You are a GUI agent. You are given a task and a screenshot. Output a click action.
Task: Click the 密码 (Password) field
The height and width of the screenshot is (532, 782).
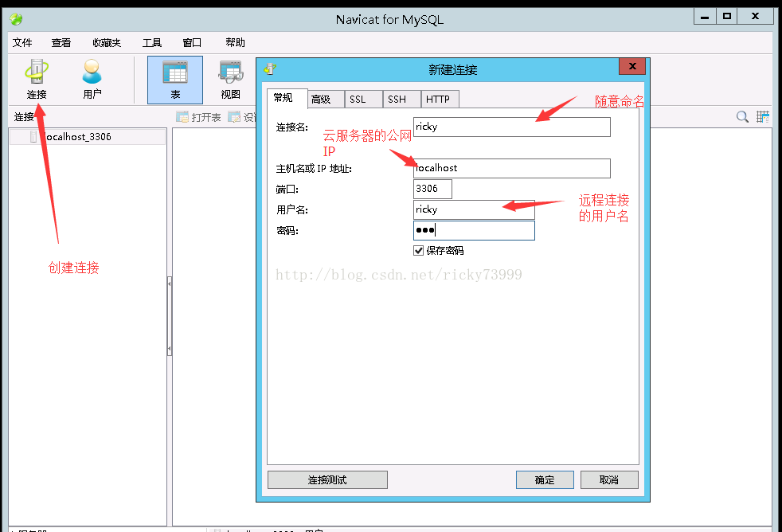click(474, 230)
